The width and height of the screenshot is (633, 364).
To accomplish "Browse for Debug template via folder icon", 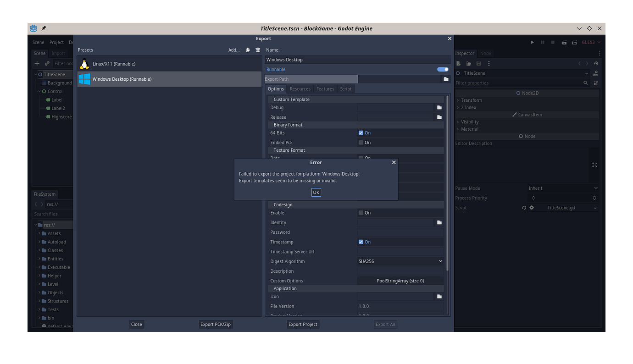I will (439, 107).
